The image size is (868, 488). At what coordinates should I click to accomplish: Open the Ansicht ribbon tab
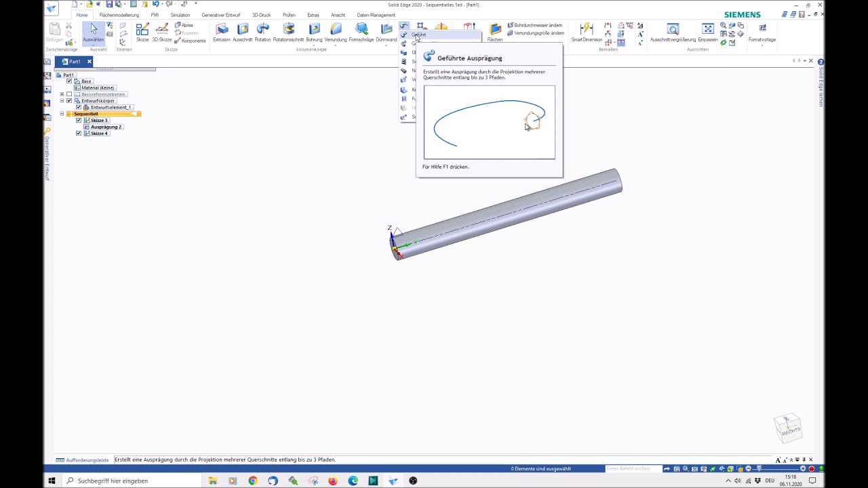pyautogui.click(x=338, y=15)
